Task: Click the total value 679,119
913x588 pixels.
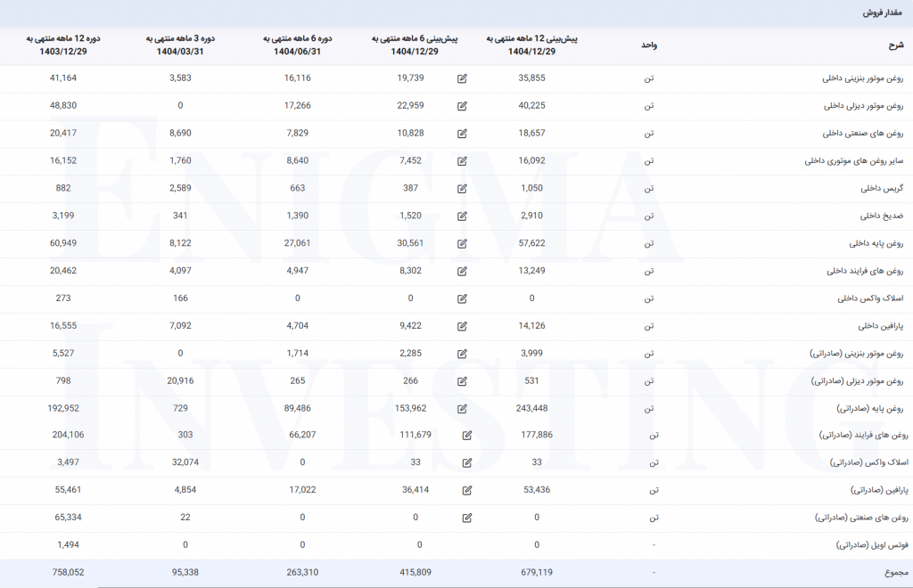Action: pos(532,572)
